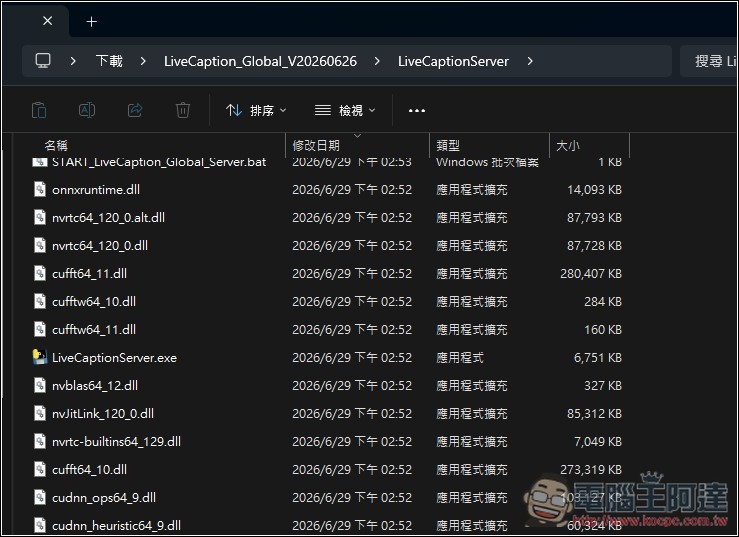739x537 pixels.
Task: Click the 85,312 KB size value
Action: coord(594,413)
